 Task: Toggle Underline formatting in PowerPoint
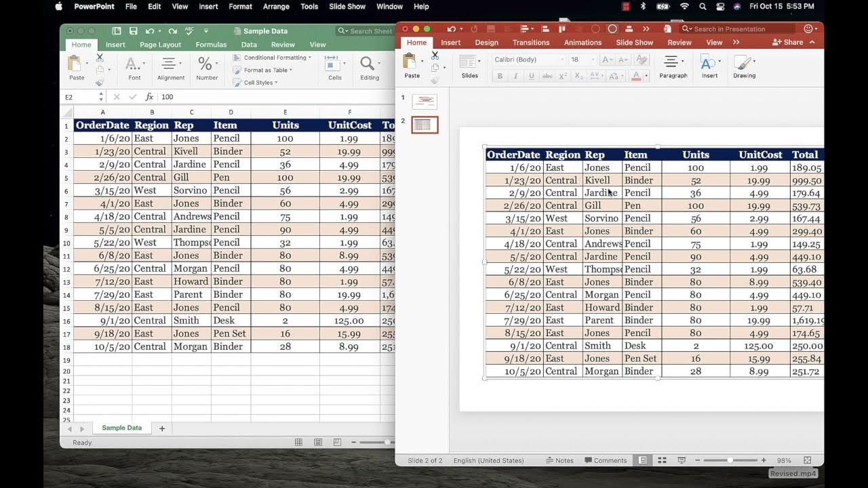tap(531, 76)
